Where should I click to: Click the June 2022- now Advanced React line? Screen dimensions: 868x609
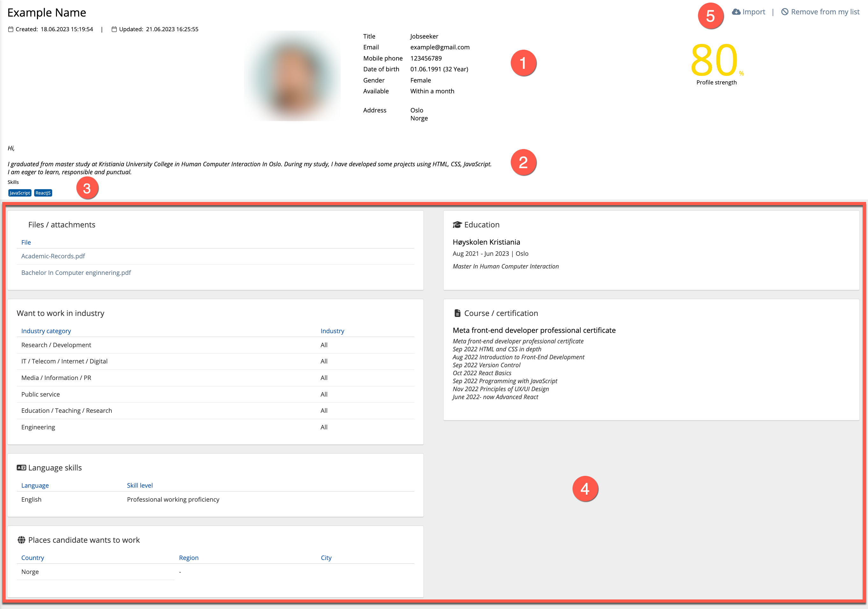point(495,397)
